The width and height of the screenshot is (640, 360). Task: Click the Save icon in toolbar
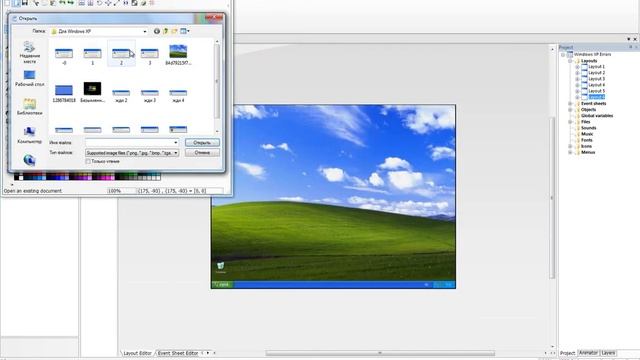tap(25, 3)
